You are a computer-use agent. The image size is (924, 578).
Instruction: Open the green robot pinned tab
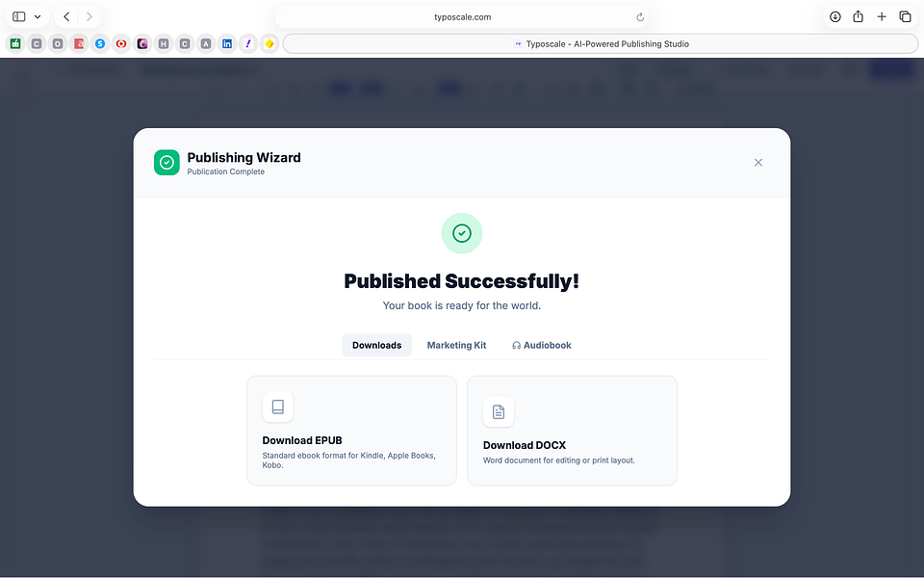15,43
